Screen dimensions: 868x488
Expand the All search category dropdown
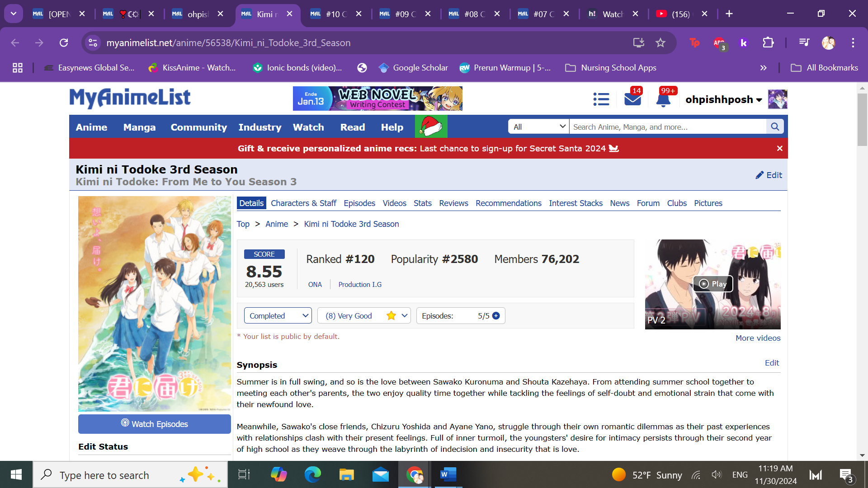pos(538,127)
